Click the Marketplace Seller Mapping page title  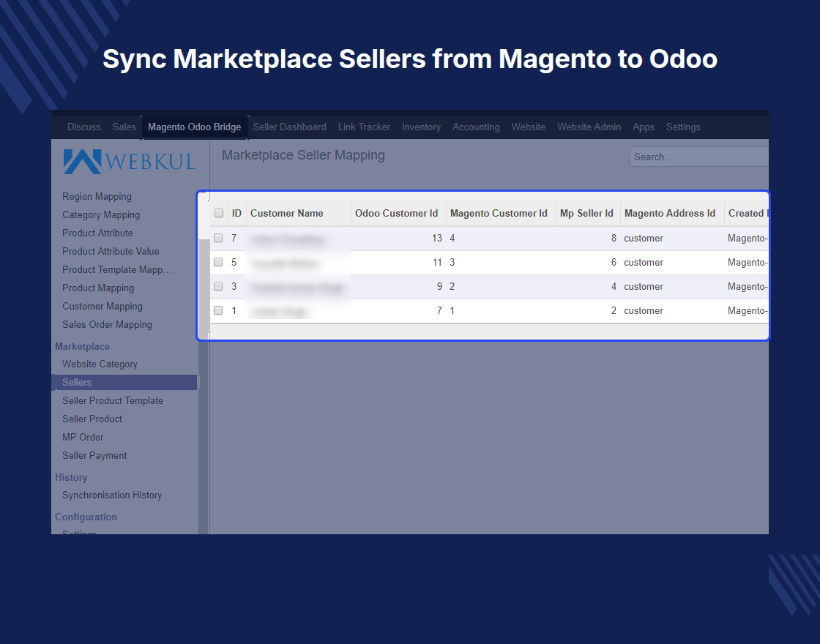pos(303,155)
